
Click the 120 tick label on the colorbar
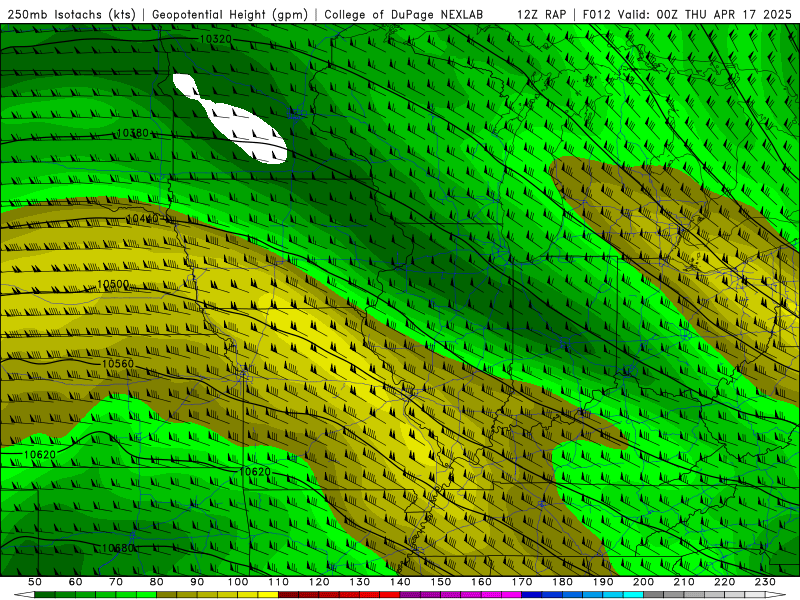319,582
